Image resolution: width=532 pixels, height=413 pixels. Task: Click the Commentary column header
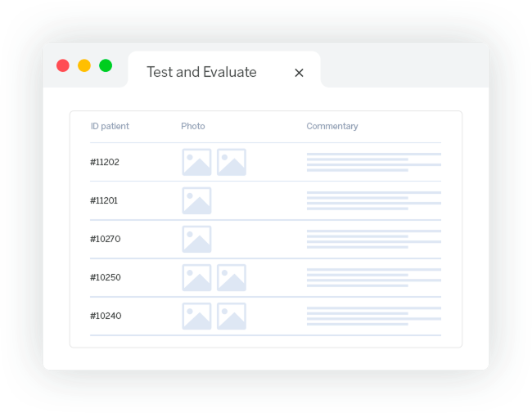[x=332, y=126]
